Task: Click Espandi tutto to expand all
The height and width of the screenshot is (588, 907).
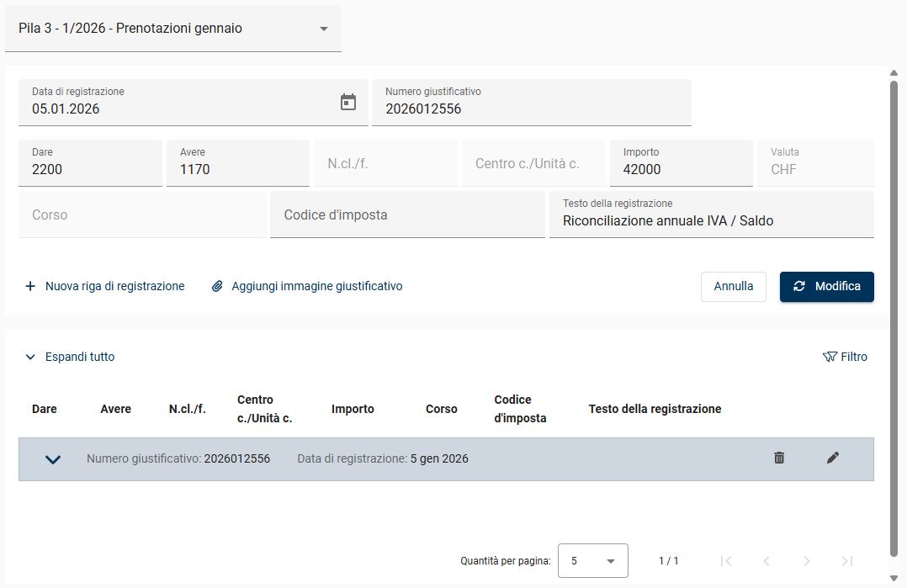Action: (70, 357)
